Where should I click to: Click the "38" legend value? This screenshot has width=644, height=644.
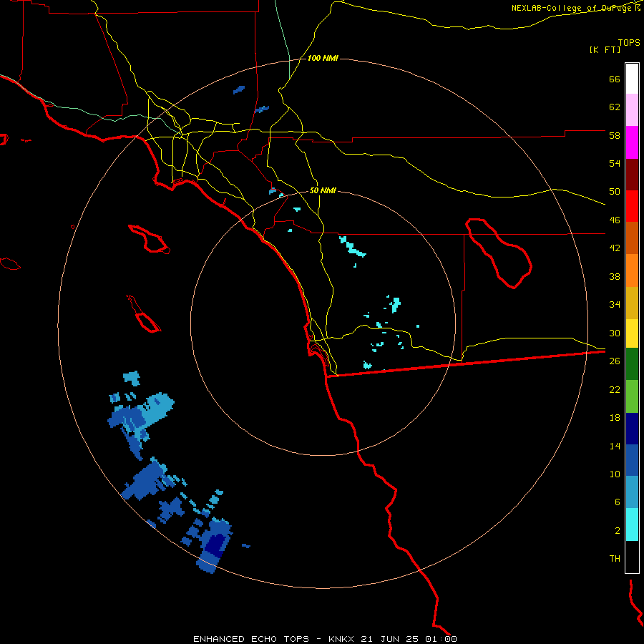click(615, 276)
